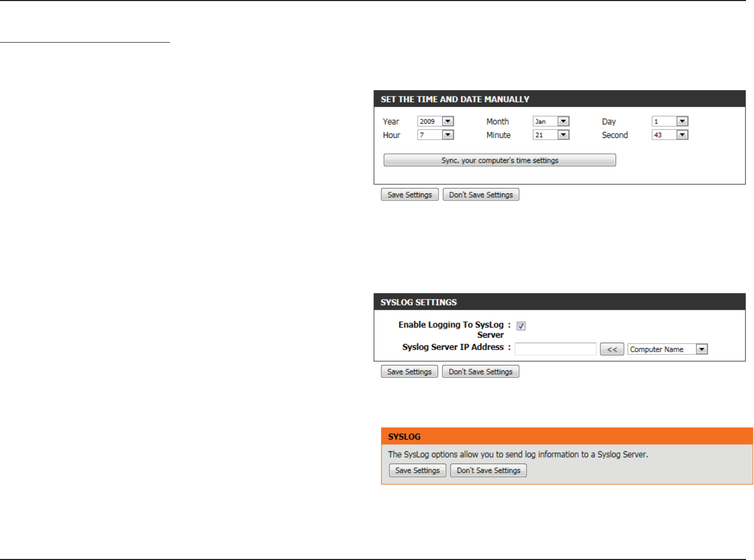Click Don't Save Settings below time and date panel
This screenshot has width=754, height=560.
481,194
